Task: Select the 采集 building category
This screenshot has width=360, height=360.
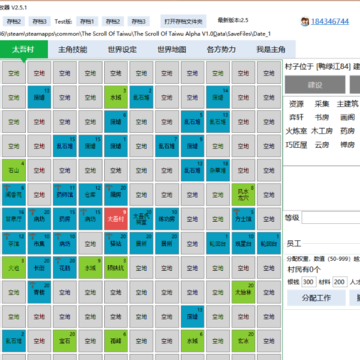Action: 322,104
